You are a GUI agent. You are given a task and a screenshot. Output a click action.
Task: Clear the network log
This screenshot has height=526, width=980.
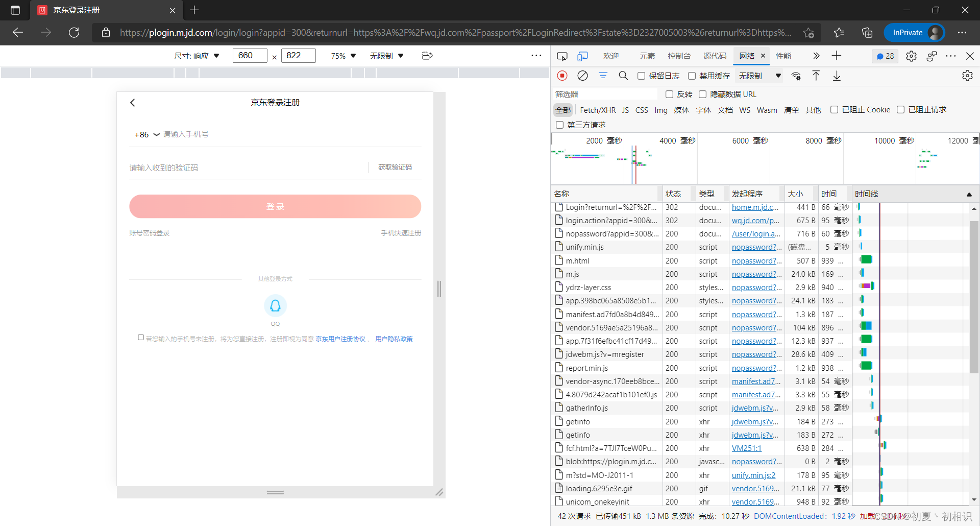[582, 76]
